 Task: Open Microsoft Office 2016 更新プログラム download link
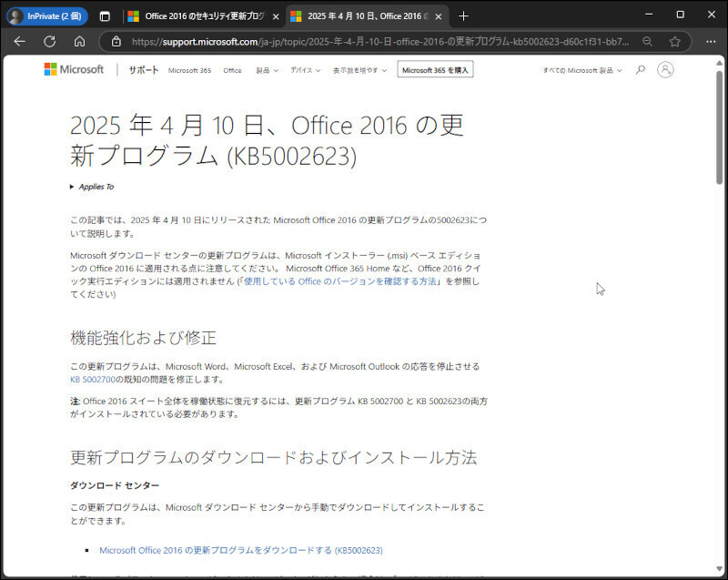[x=241, y=550]
